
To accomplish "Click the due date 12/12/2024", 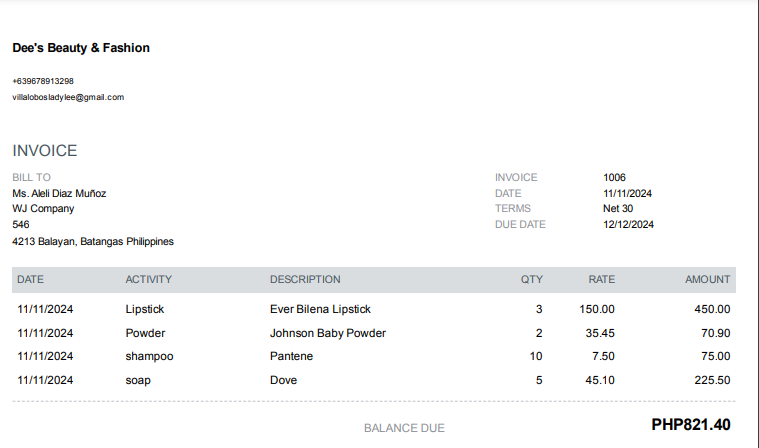I will point(628,225).
